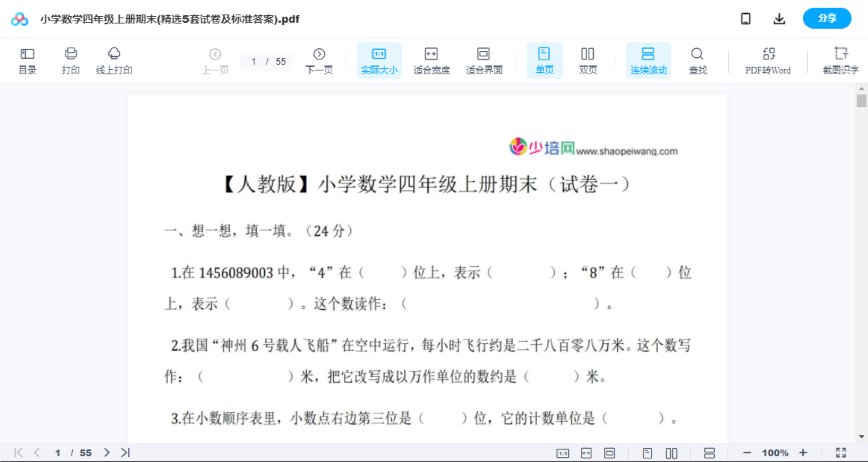Screen dimensions: 868x462
Task: Download the PDF file
Action: tap(779, 18)
